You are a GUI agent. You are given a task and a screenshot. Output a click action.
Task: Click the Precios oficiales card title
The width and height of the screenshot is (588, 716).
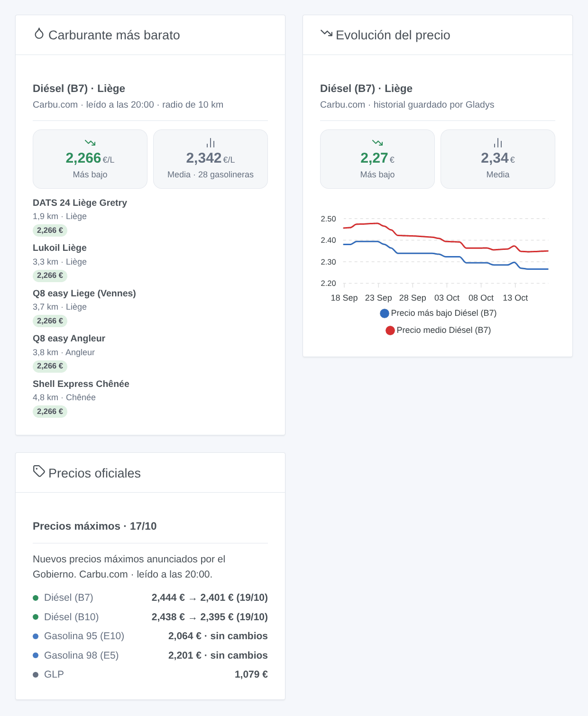pyautogui.click(x=95, y=473)
